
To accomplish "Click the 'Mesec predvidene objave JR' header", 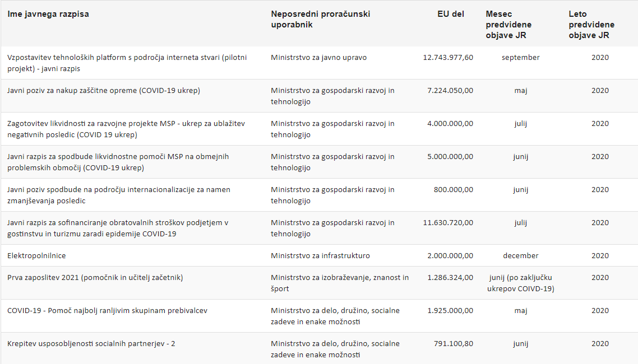I will pos(508,25).
